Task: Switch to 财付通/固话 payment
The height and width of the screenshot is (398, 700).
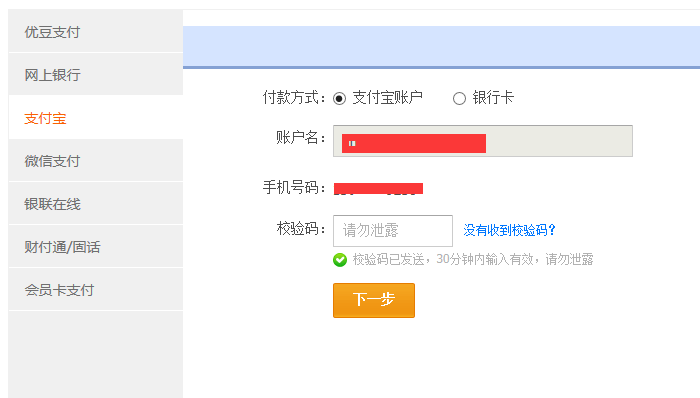Action: coord(96,246)
